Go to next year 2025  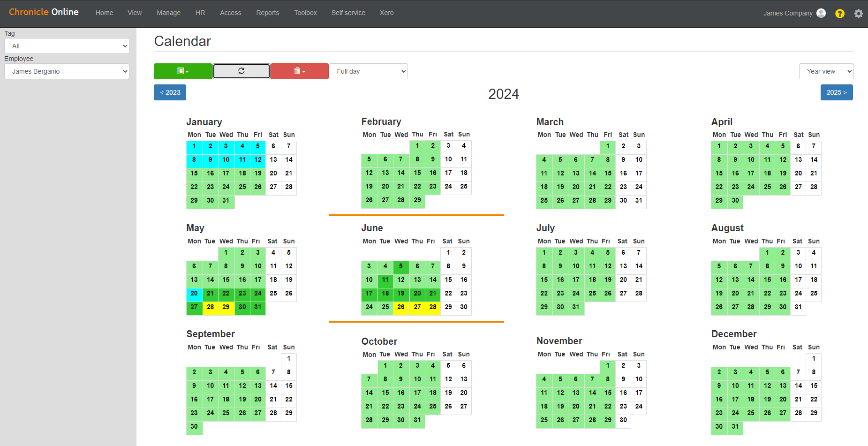[836, 92]
